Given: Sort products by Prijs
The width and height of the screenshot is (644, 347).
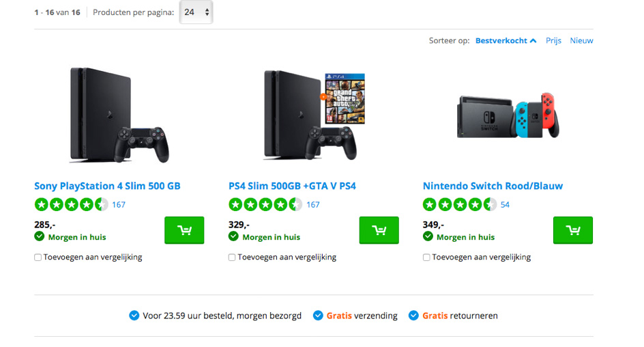Looking at the screenshot, I should (x=553, y=40).
